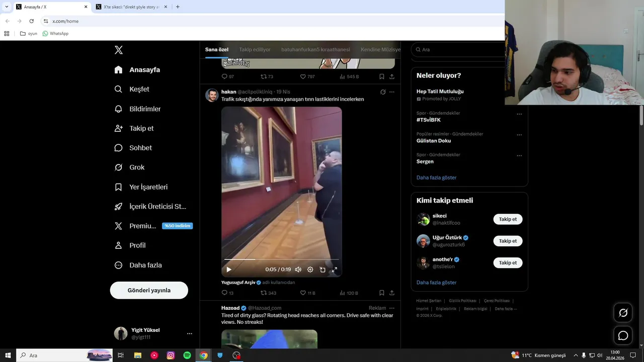This screenshot has height=362, width=644.
Task: Play the museum video
Action: [229, 269]
